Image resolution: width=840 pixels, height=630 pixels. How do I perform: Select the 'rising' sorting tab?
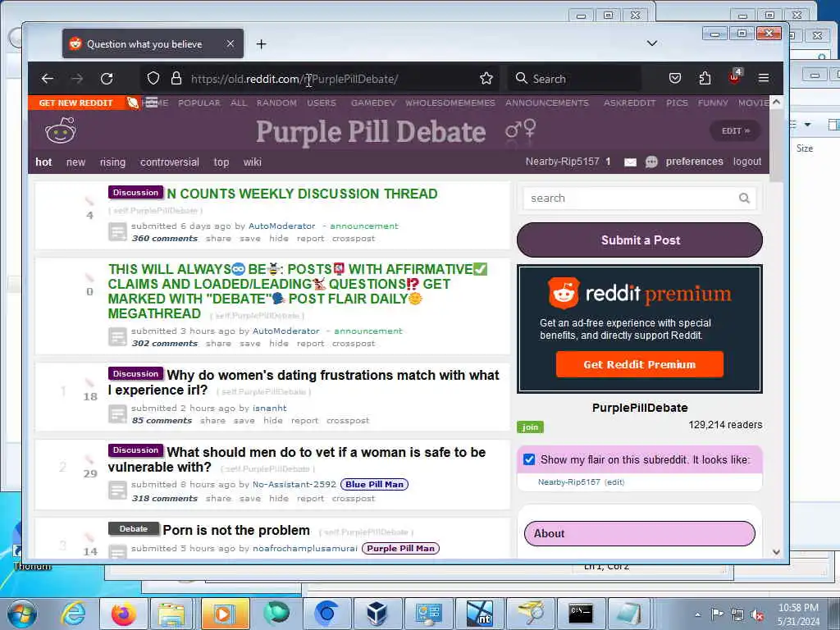pyautogui.click(x=112, y=162)
